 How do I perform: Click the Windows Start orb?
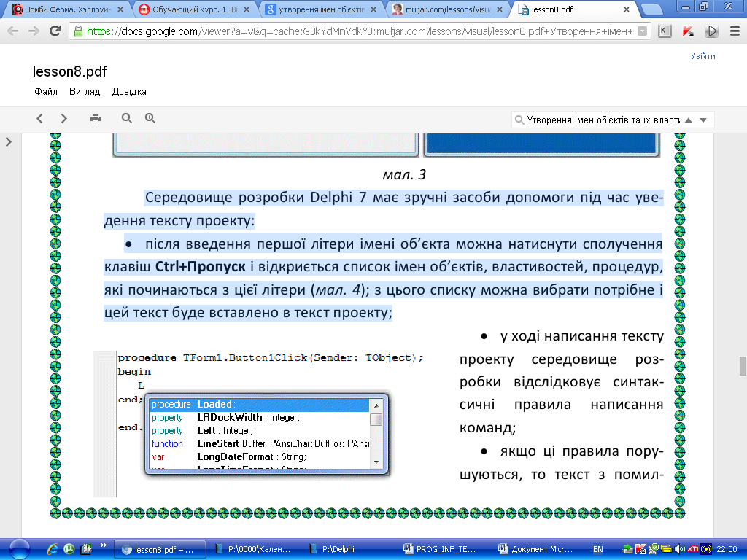[x=19, y=549]
